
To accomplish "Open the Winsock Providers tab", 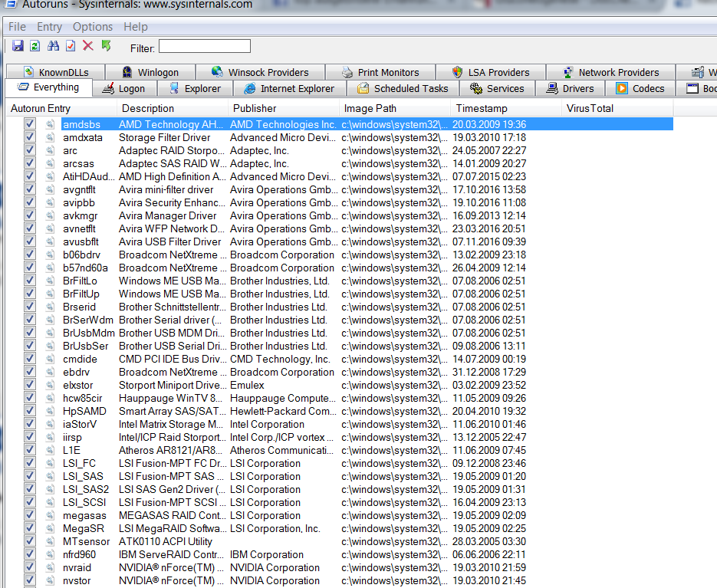I will coord(260,72).
